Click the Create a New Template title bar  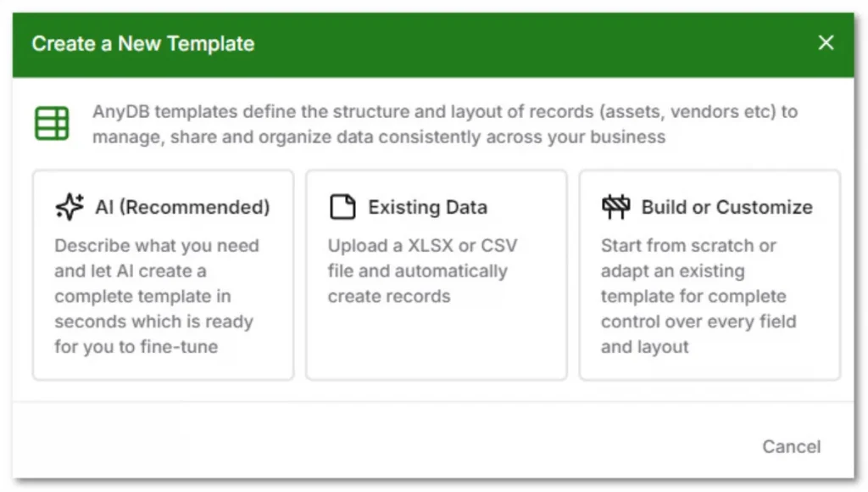142,43
